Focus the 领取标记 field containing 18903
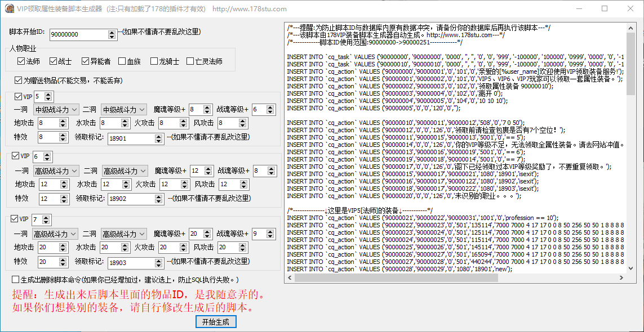 [x=131, y=263]
